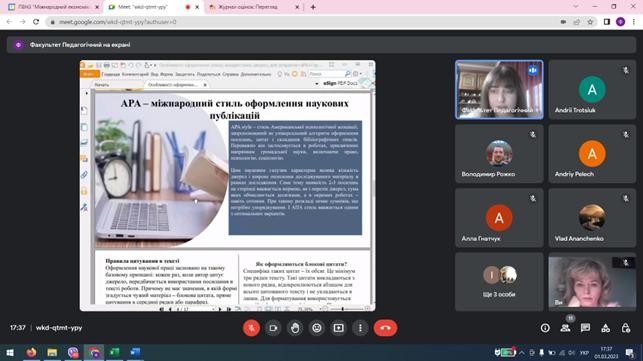The width and height of the screenshot is (643, 361).
Task: Reload the Meet page
Action: pos(36,22)
